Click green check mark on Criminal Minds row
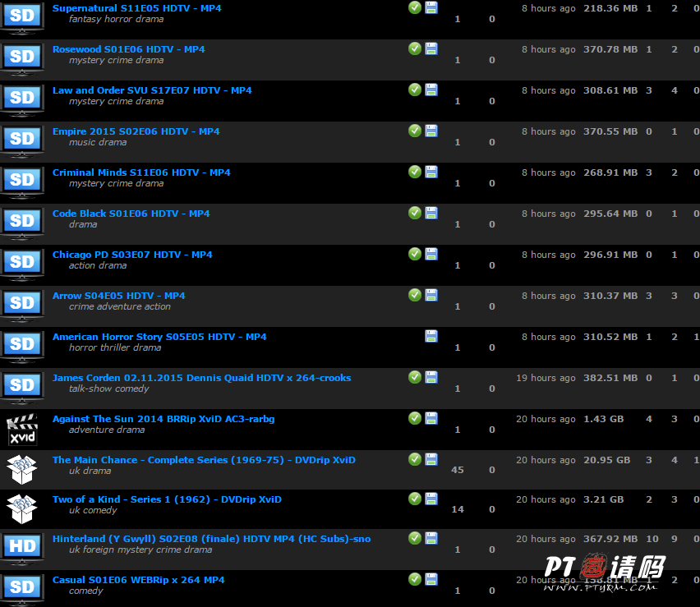Screen dimensions: 700x607 [415, 172]
